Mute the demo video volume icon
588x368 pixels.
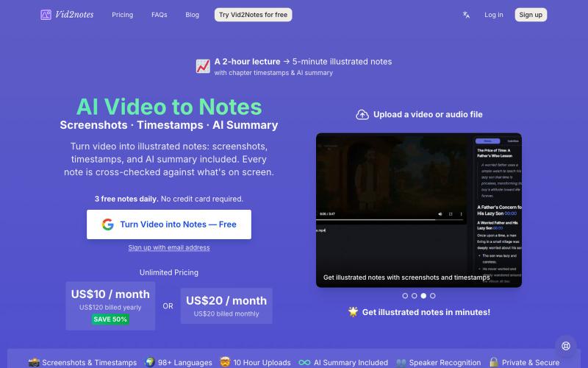pos(440,214)
